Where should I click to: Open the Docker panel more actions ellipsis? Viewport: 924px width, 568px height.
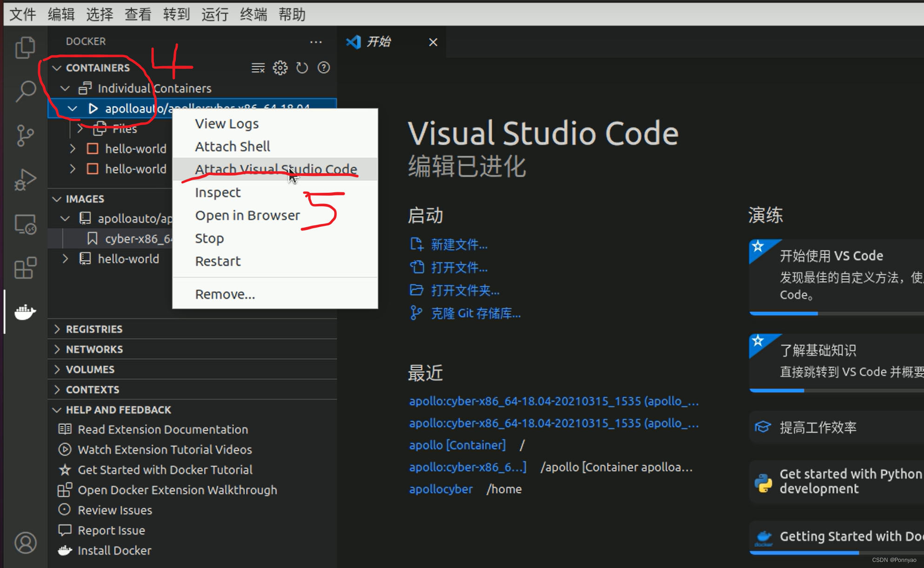point(316,42)
